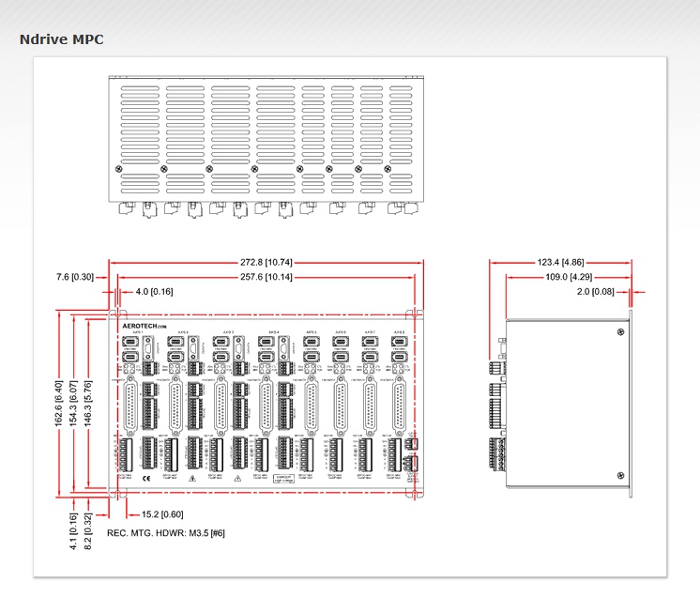Click the CE mark on front panel
The image size is (700, 597).
pyautogui.click(x=146, y=478)
